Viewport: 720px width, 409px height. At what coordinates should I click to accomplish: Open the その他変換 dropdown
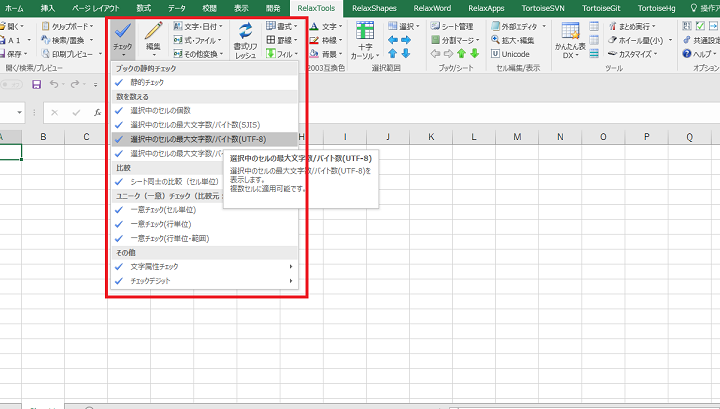[198, 54]
